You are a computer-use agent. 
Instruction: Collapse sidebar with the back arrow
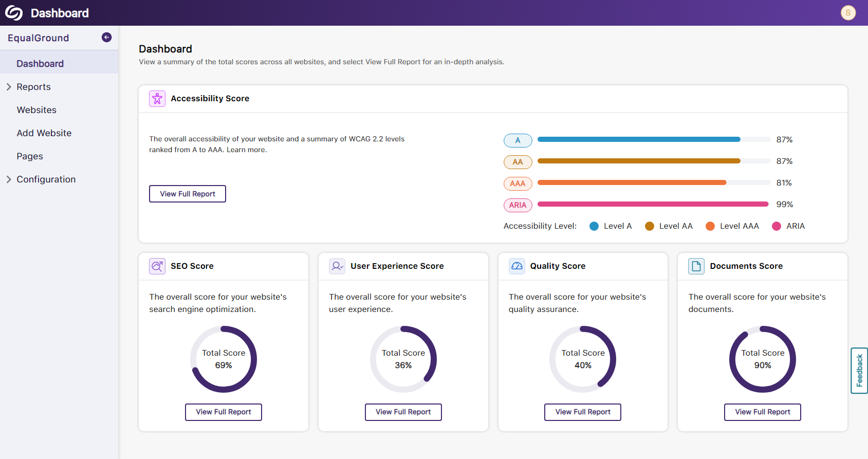click(x=106, y=37)
